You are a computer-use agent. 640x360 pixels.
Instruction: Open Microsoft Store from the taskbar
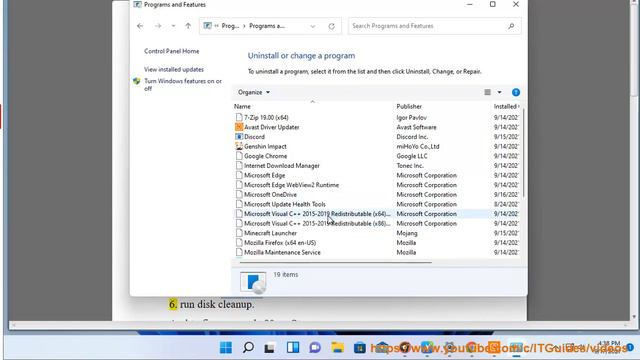pyautogui.click(x=360, y=348)
